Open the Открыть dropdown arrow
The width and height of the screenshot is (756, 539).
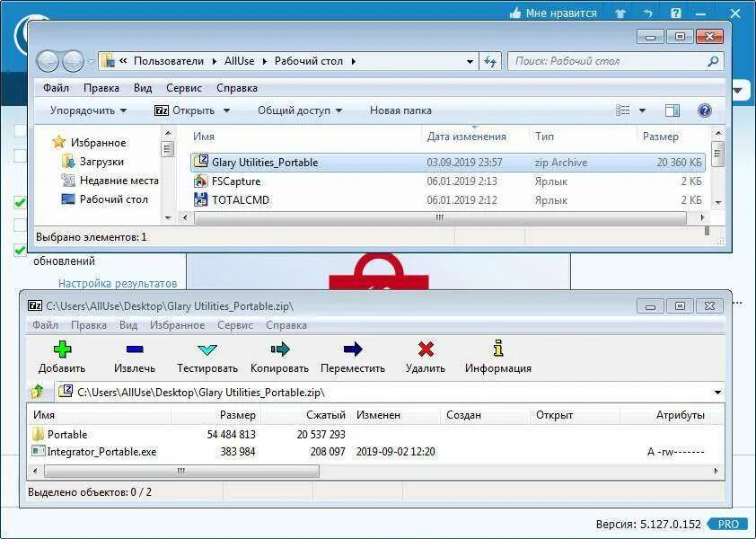(226, 110)
